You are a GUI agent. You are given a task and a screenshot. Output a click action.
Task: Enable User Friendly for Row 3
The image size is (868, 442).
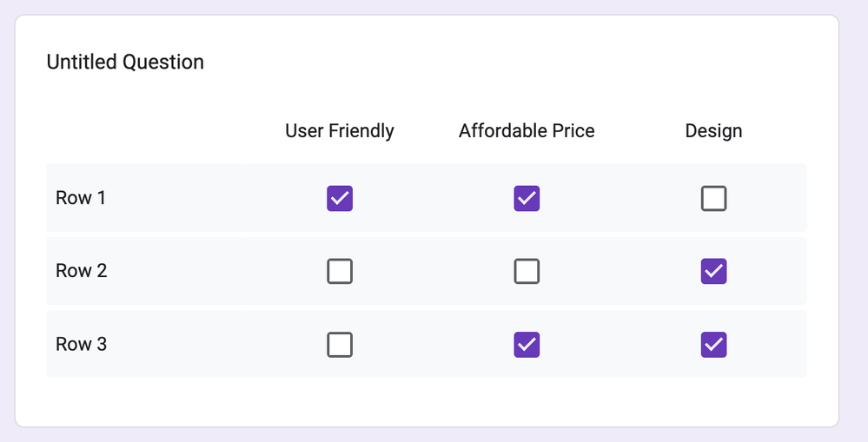click(x=340, y=345)
